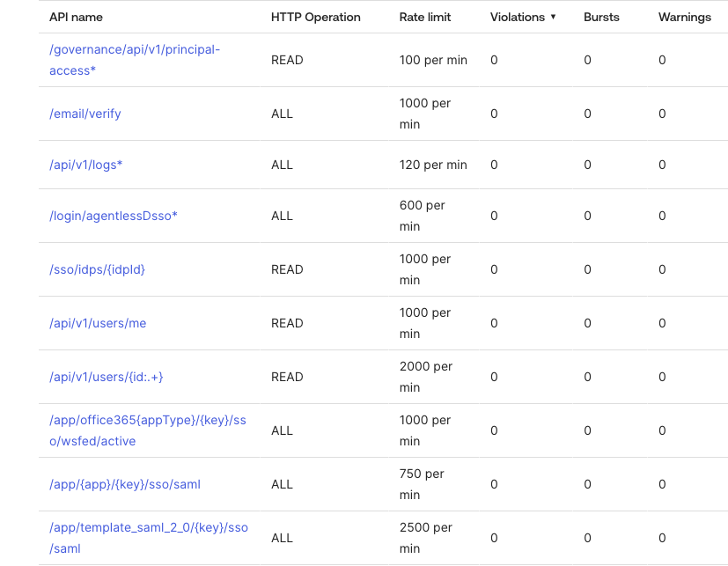Open the /sso/idps/{idpId} API link

coord(97,269)
